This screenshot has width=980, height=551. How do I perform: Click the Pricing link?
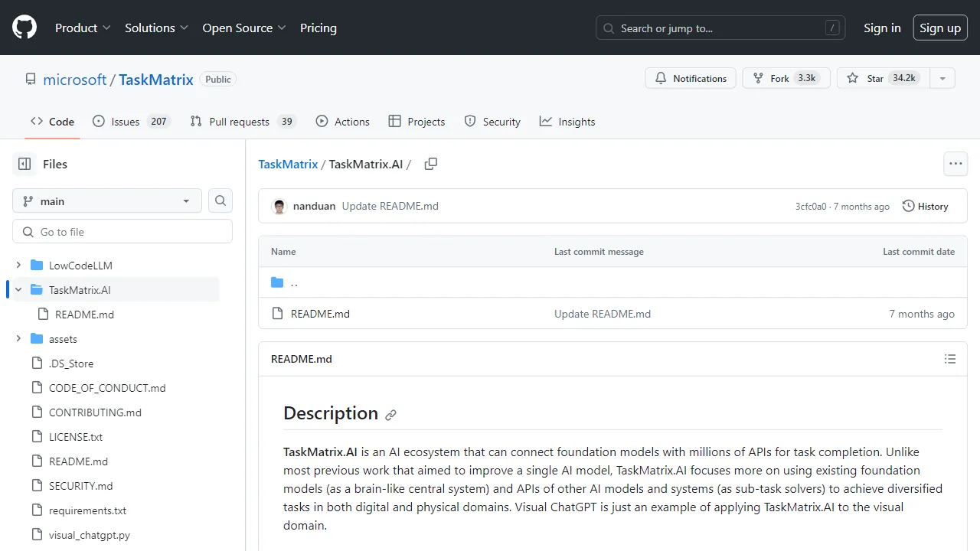[x=318, y=28]
